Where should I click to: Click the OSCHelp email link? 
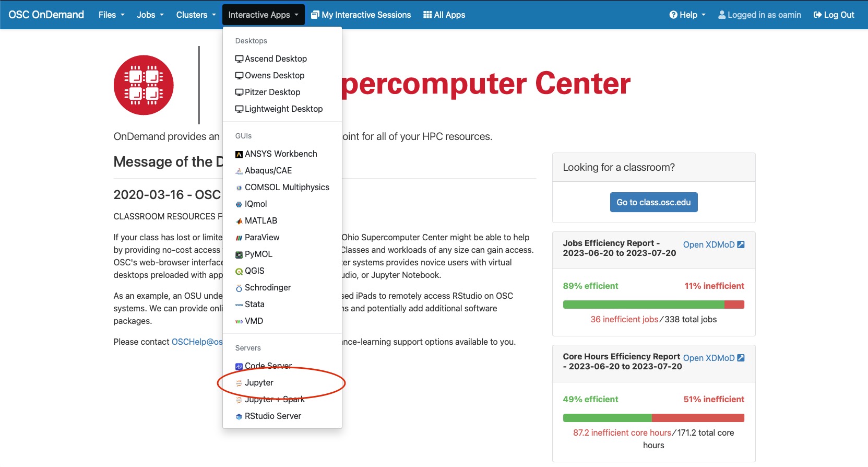point(197,342)
